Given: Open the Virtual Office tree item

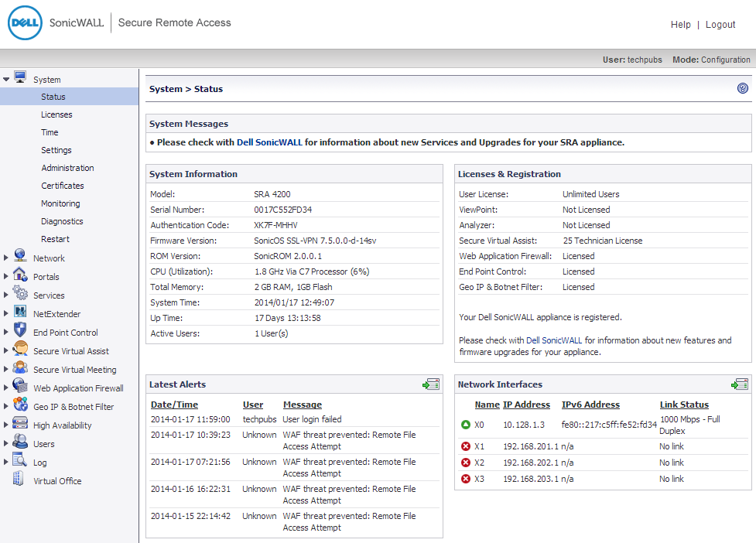Looking at the screenshot, I should coord(57,481).
